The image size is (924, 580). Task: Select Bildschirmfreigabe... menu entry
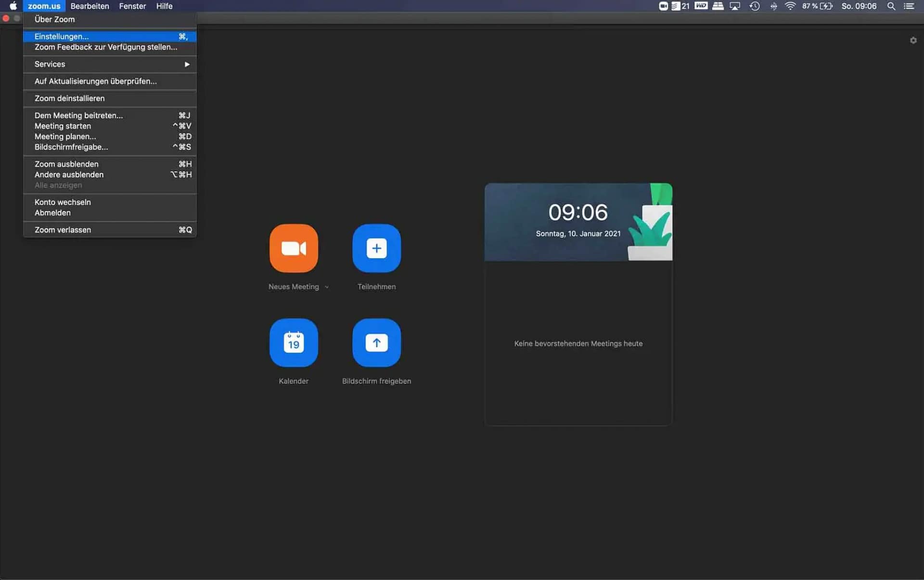coord(110,147)
